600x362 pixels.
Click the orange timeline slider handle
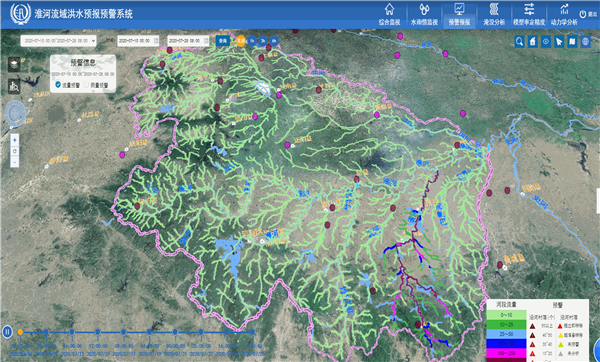(20, 332)
